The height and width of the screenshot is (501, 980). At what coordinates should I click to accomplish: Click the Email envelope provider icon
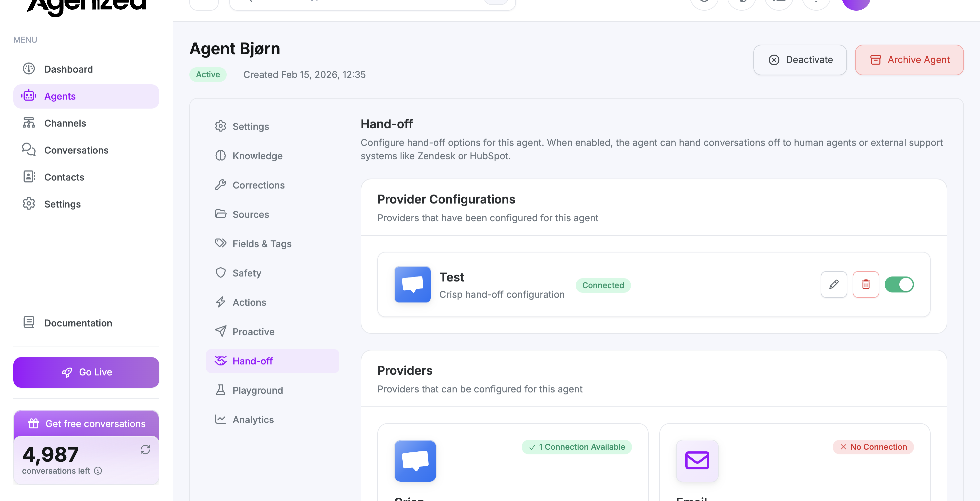[x=697, y=461]
